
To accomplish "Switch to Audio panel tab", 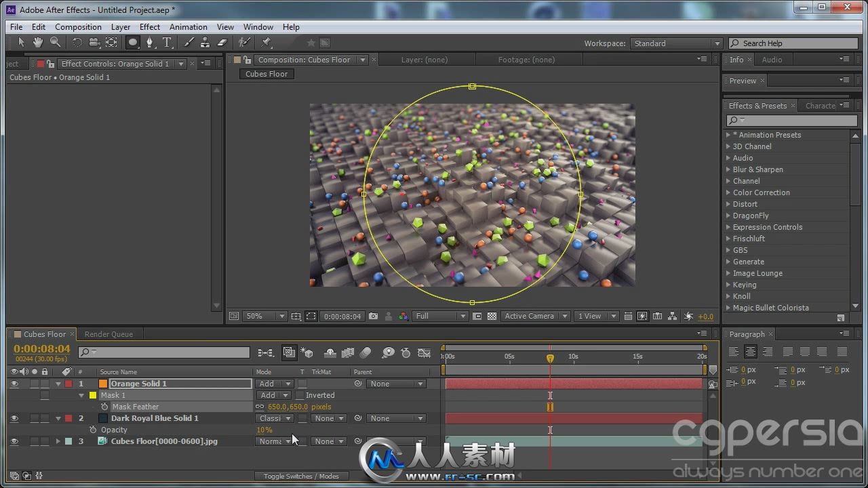I will 772,60.
